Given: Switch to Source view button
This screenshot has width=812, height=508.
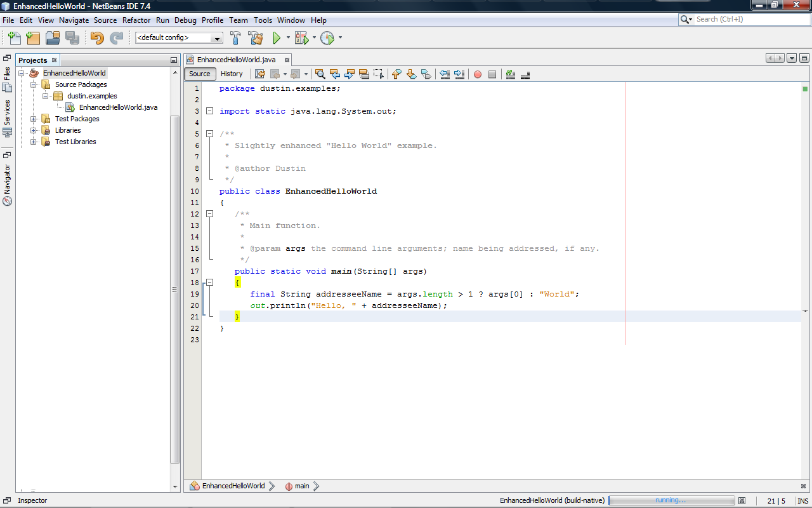Looking at the screenshot, I should [x=199, y=74].
